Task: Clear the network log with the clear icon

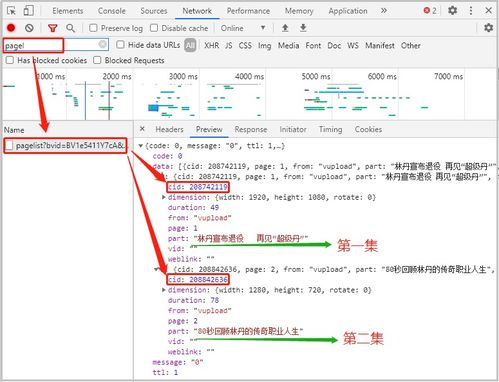Action: tap(29, 28)
